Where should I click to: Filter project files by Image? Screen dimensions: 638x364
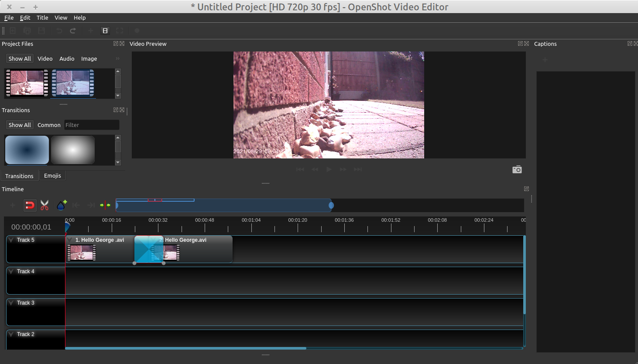click(x=89, y=58)
